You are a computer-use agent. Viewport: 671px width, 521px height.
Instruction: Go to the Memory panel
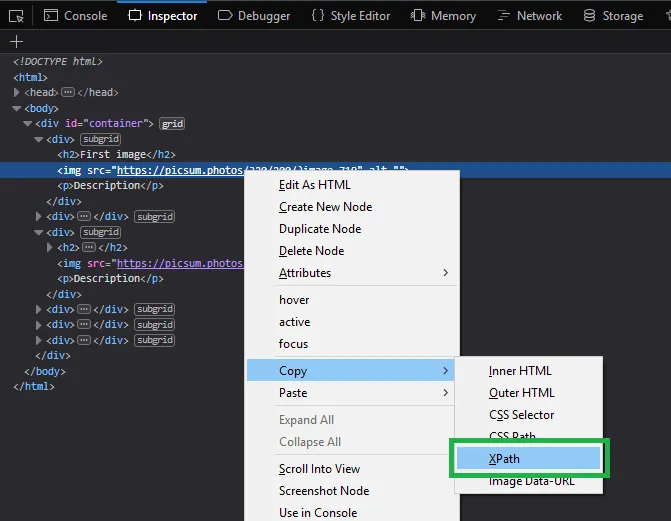444,16
